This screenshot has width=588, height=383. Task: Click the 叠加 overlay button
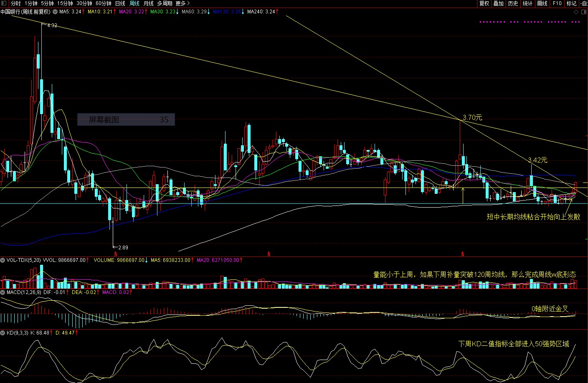tap(499, 3)
